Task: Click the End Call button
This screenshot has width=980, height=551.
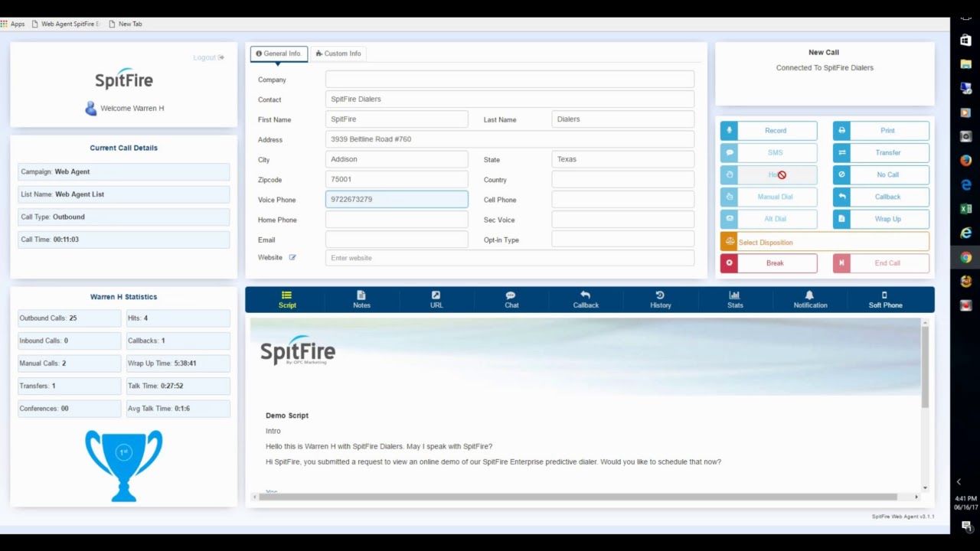Action: click(x=881, y=262)
